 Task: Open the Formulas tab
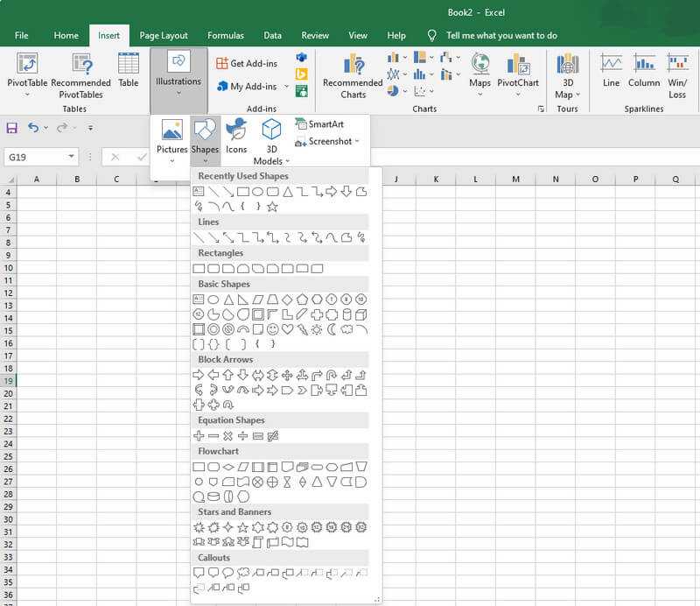(x=226, y=35)
